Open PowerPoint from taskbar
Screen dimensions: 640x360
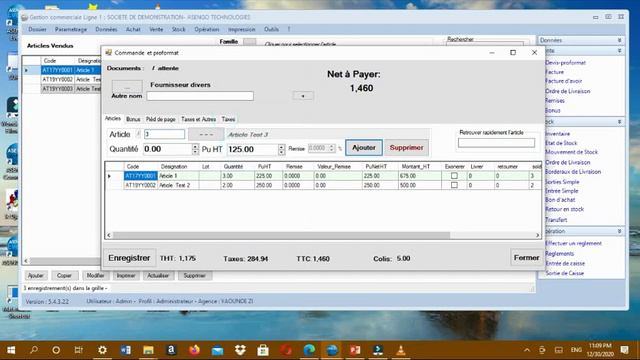[355, 350]
